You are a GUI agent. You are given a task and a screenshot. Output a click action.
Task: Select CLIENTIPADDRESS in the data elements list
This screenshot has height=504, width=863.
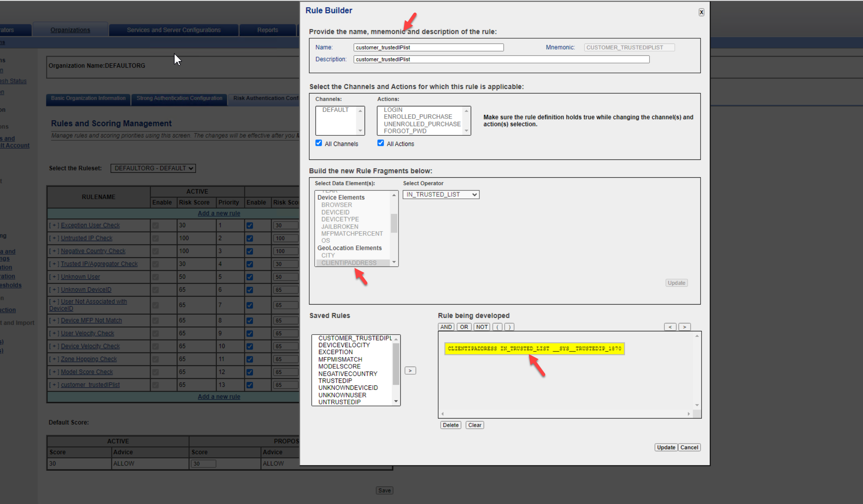coord(349,263)
